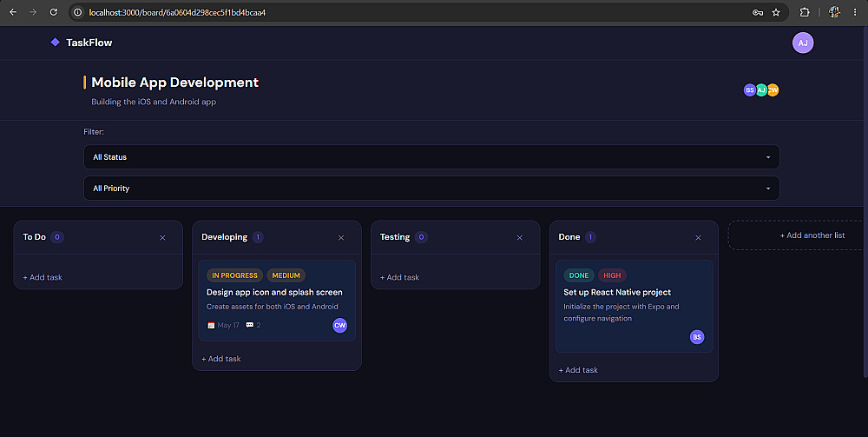
Task: Click the comments icon on design task card
Action: (x=250, y=325)
